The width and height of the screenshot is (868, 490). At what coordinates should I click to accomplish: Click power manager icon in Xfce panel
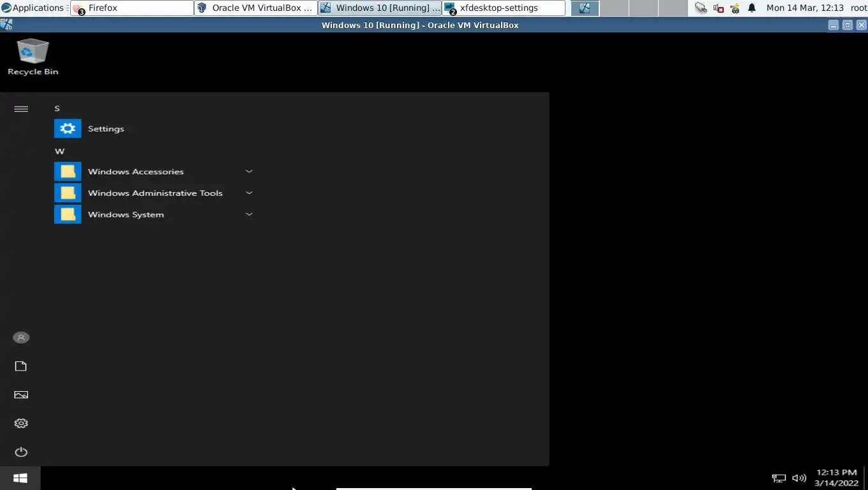tap(735, 8)
